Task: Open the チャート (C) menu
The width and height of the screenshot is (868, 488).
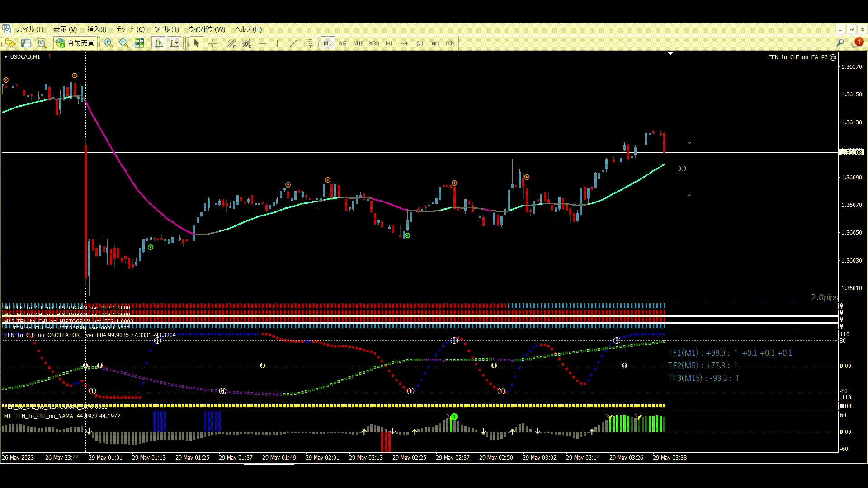Action: 130,29
